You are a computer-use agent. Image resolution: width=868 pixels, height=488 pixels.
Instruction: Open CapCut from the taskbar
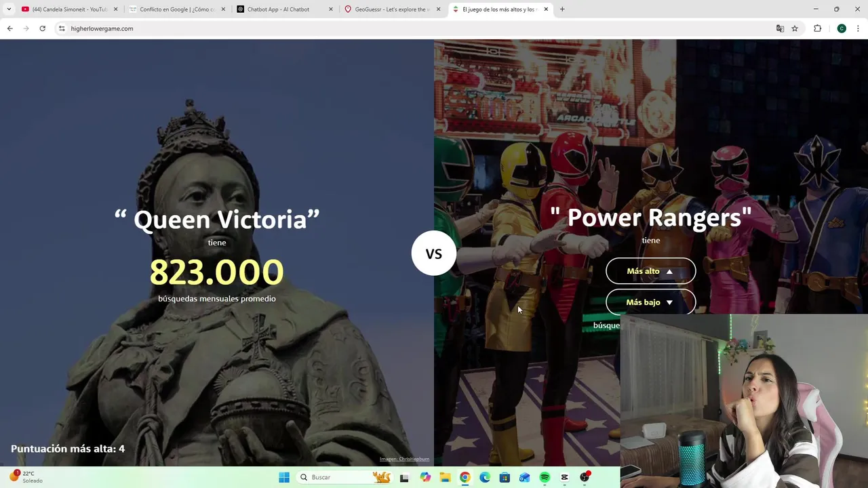coord(564,477)
